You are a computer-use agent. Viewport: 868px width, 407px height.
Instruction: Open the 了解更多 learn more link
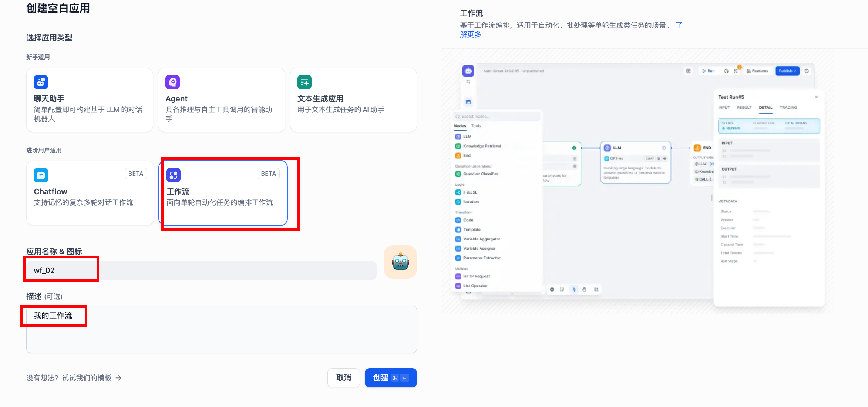tap(471, 34)
